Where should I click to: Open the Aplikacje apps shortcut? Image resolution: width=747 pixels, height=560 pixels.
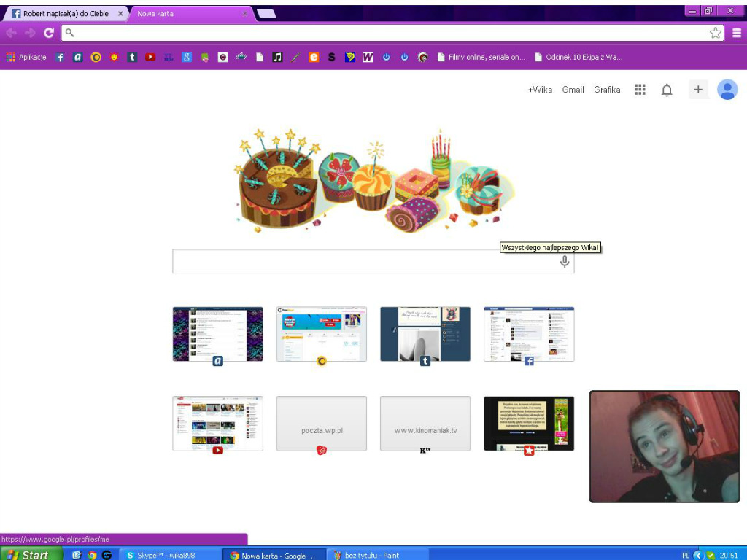[26, 57]
